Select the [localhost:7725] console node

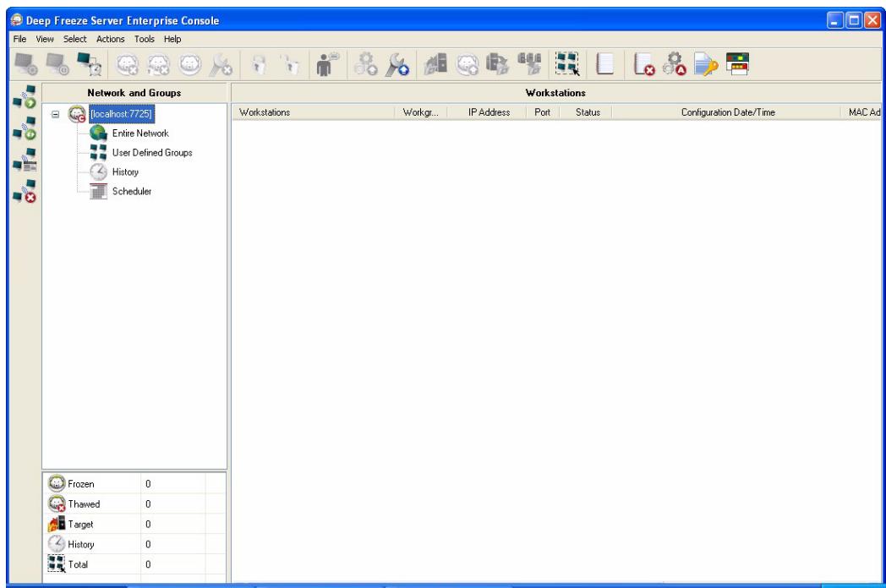coord(121,114)
